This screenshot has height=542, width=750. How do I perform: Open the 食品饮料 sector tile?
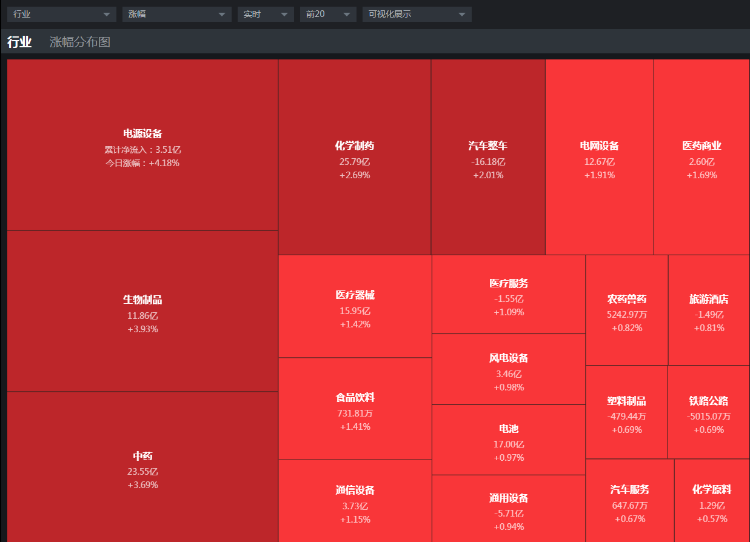click(x=354, y=410)
